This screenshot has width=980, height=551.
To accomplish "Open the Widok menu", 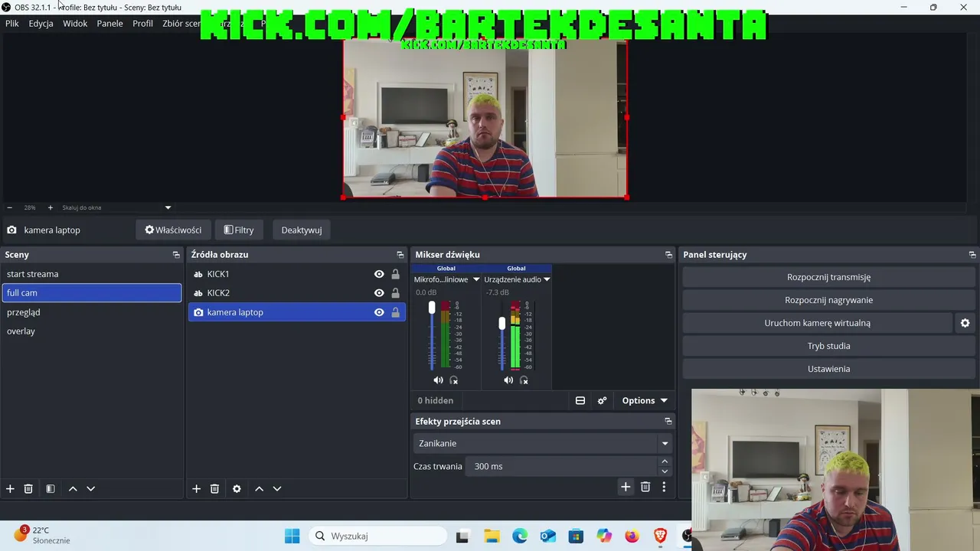I will click(x=75, y=24).
